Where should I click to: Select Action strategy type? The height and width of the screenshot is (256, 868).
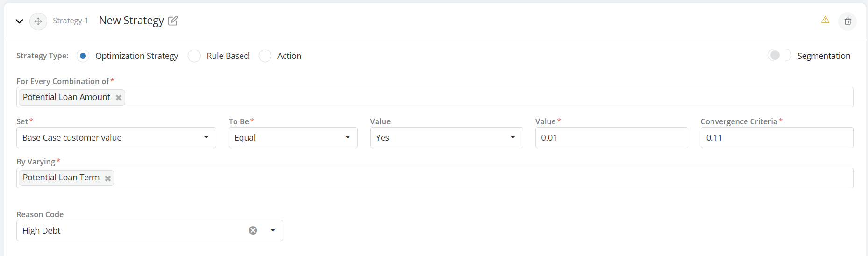pyautogui.click(x=265, y=56)
